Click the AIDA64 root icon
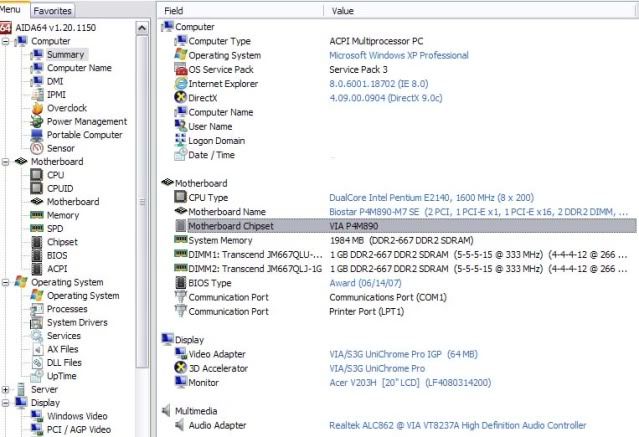 [6, 28]
